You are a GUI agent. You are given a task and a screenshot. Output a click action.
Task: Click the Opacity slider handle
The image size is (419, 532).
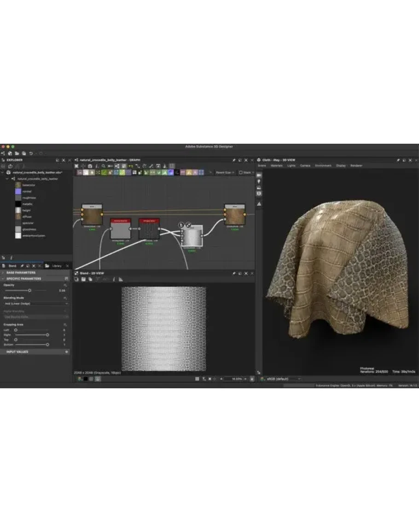click(x=29, y=291)
